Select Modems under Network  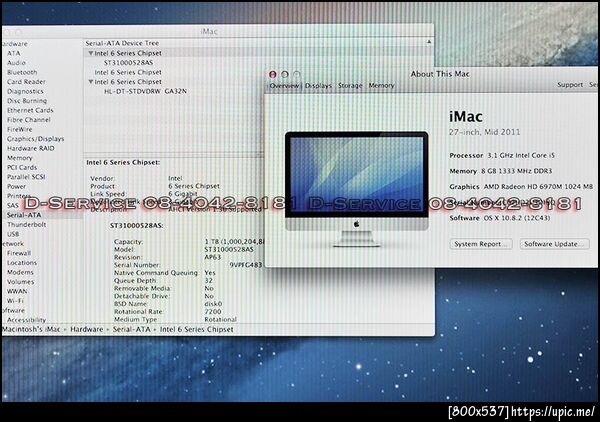(x=20, y=272)
